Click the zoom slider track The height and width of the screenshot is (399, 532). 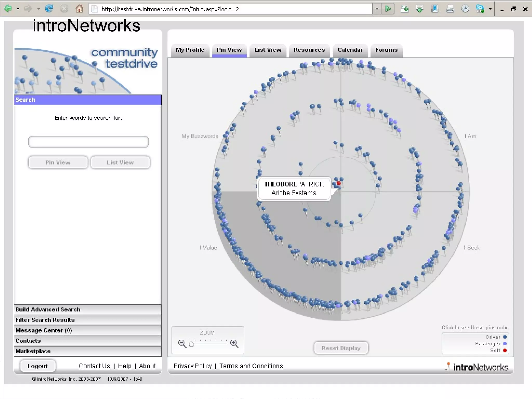click(209, 344)
